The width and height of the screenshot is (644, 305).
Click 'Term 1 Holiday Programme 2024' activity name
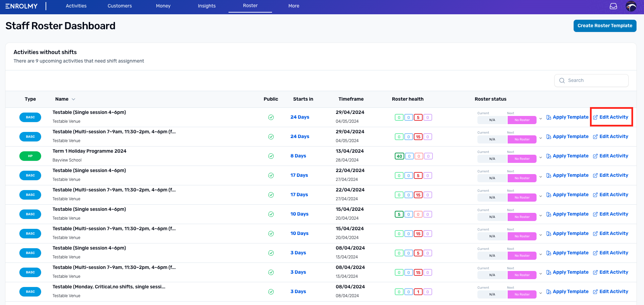(89, 151)
